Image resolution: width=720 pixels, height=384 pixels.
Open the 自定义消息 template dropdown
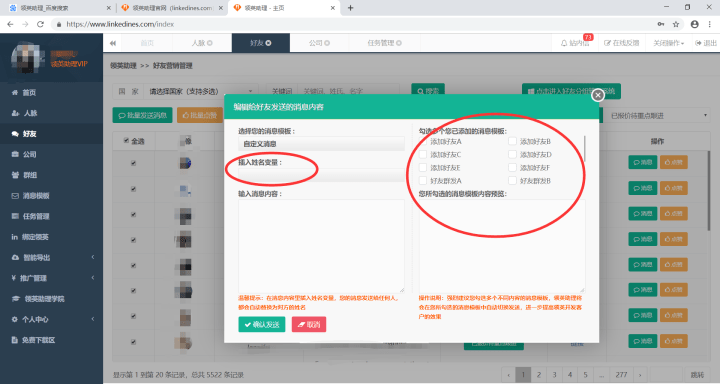[321, 144]
